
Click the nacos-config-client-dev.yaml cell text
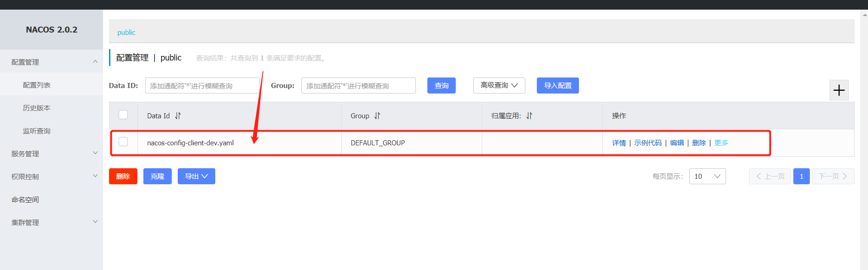pyautogui.click(x=190, y=143)
